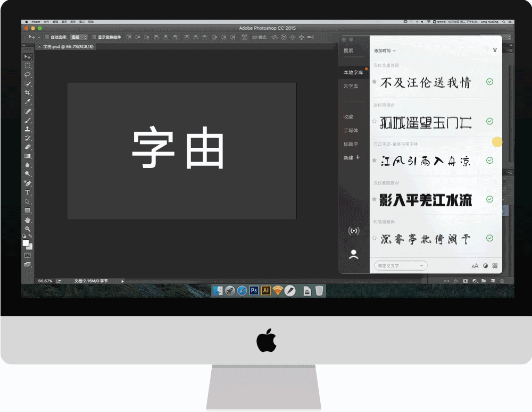The image size is (532, 412).
Task: Click the grid view icon in font panel
Action: click(x=495, y=265)
